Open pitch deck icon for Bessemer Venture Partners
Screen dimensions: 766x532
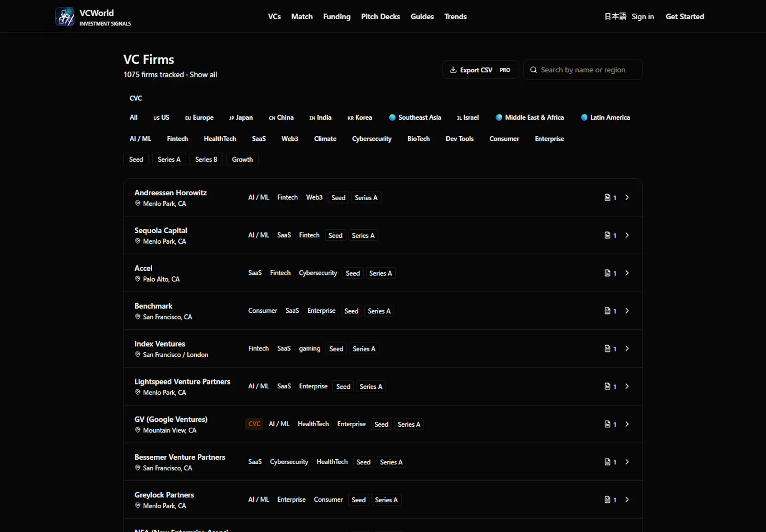[x=607, y=462]
